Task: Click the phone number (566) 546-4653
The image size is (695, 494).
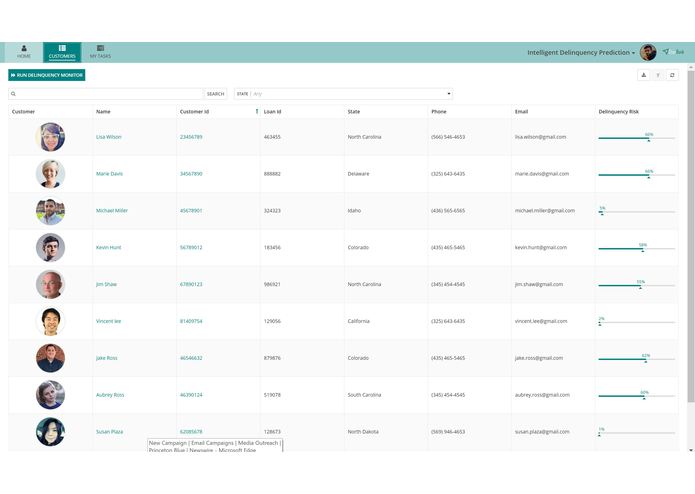Action: [x=448, y=137]
